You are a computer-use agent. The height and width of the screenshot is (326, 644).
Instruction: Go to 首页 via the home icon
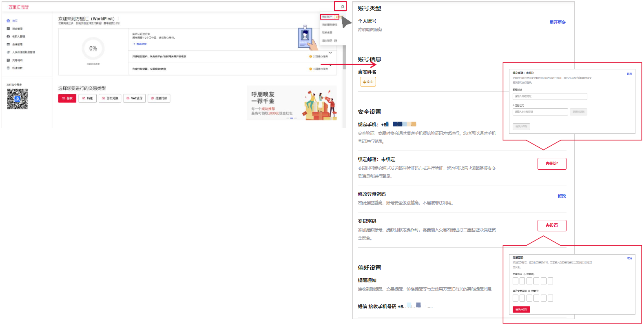click(x=8, y=21)
